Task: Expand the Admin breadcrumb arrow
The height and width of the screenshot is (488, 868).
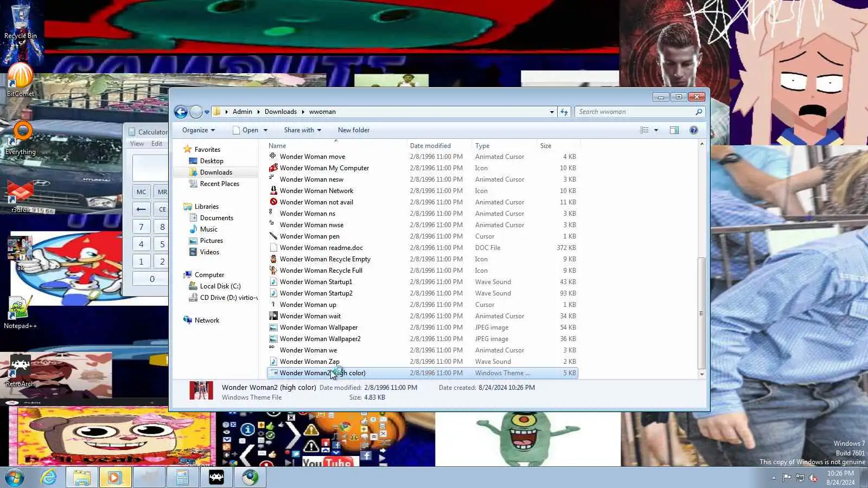Action: pyautogui.click(x=258, y=112)
